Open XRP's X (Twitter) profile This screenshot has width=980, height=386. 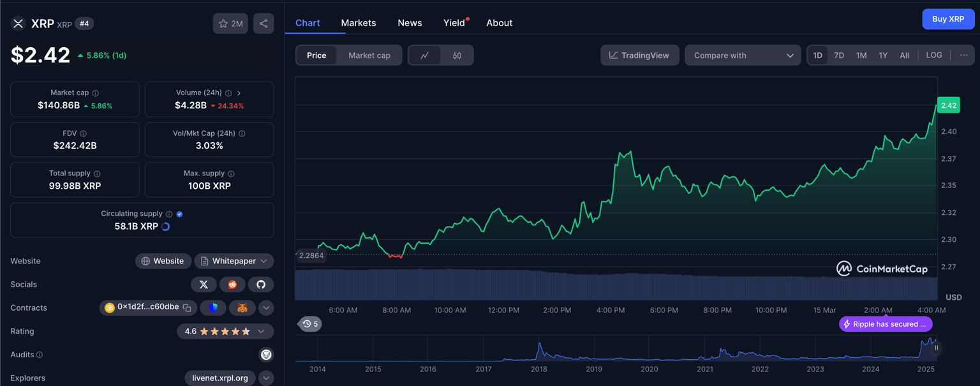204,284
